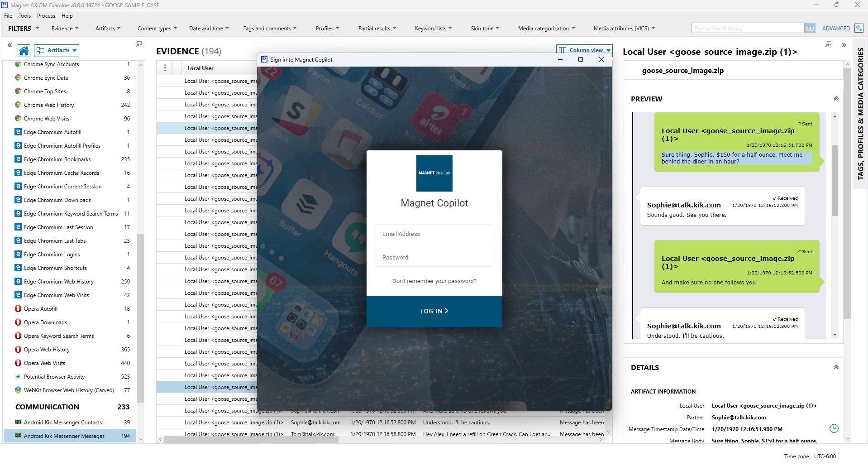868x466 pixels.
Task: Open the Keyword lists filter
Action: pyautogui.click(x=433, y=29)
